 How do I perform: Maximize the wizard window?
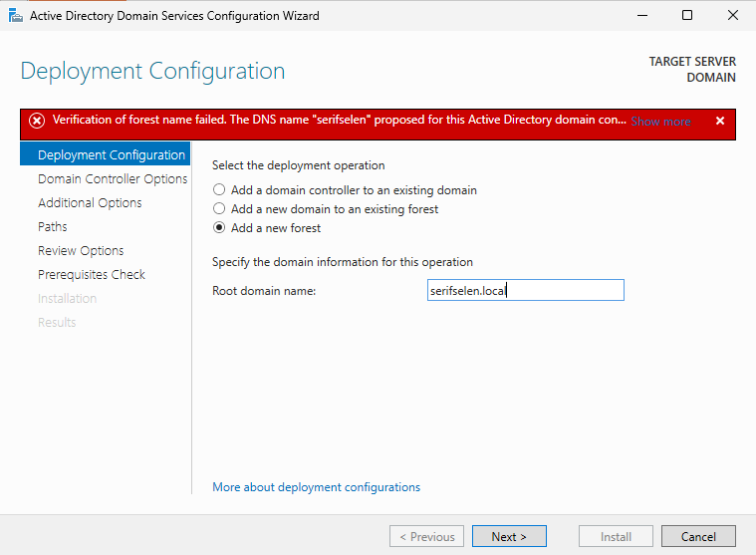[x=687, y=16]
